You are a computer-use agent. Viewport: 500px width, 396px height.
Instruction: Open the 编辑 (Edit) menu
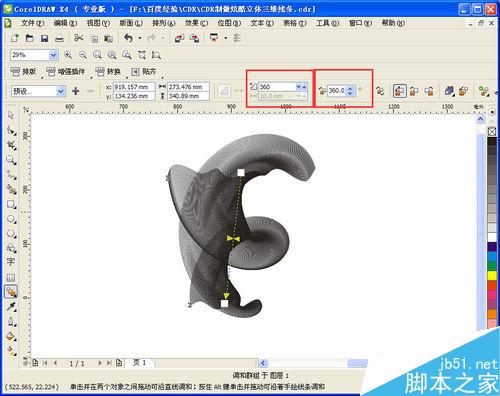tap(65, 23)
